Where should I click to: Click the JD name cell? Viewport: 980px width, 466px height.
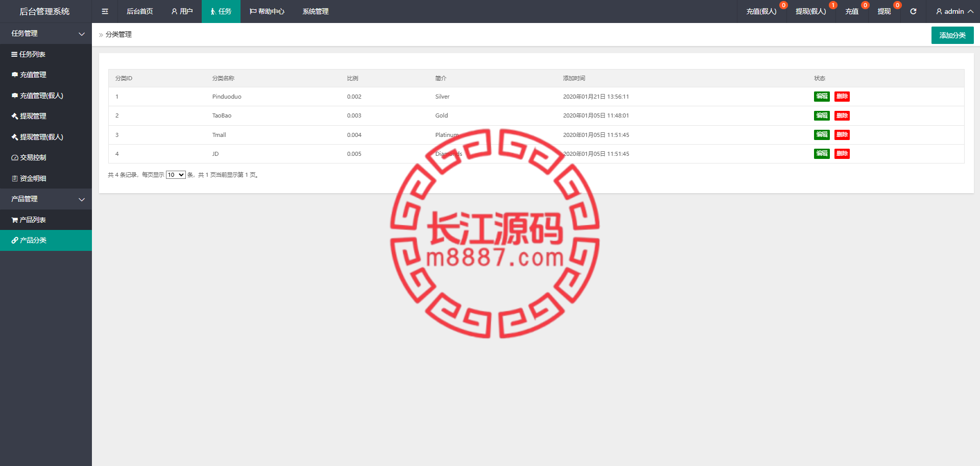click(216, 154)
